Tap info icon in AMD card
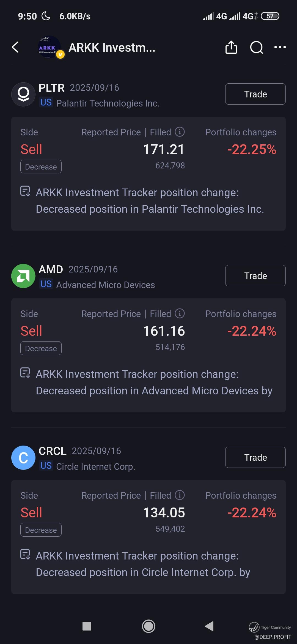 180,313
